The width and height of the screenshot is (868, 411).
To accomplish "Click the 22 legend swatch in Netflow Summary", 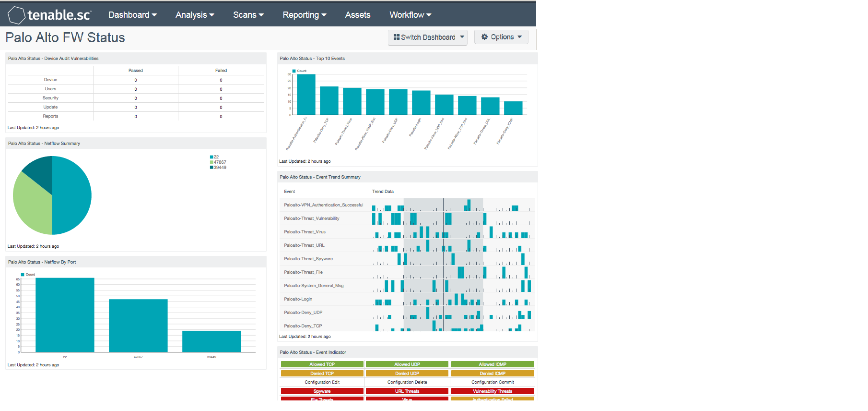I will click(x=211, y=157).
